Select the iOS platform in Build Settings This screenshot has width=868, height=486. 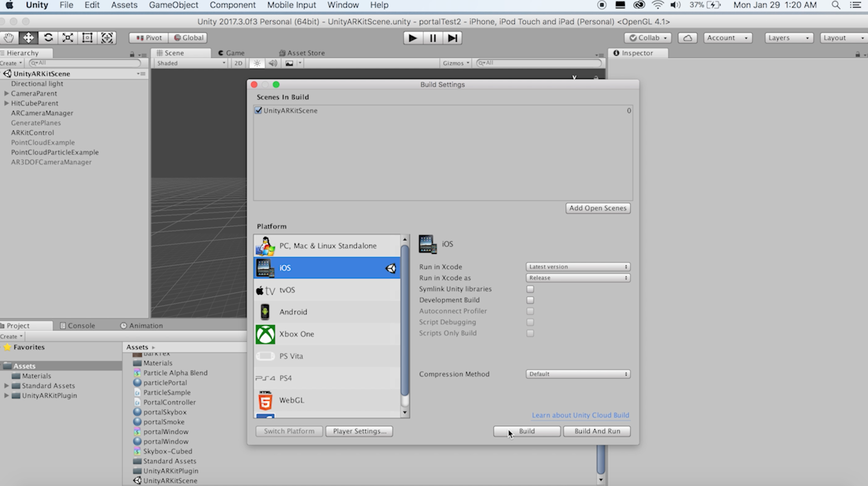pos(327,267)
